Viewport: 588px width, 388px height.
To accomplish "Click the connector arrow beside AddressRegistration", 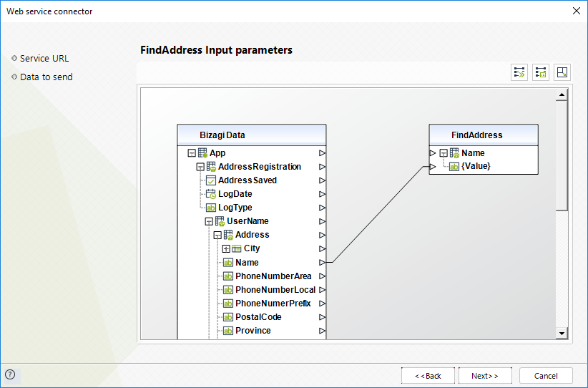I will coord(322,167).
